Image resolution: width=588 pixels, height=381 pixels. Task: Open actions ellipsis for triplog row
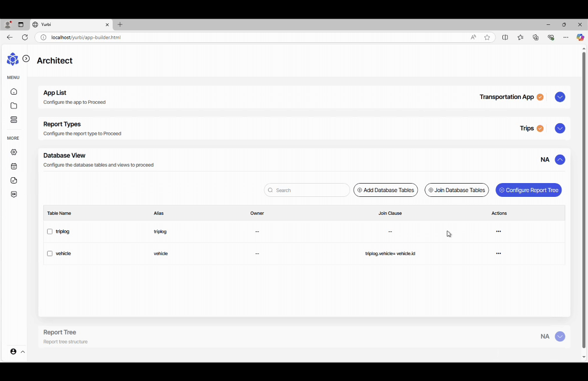(x=498, y=232)
